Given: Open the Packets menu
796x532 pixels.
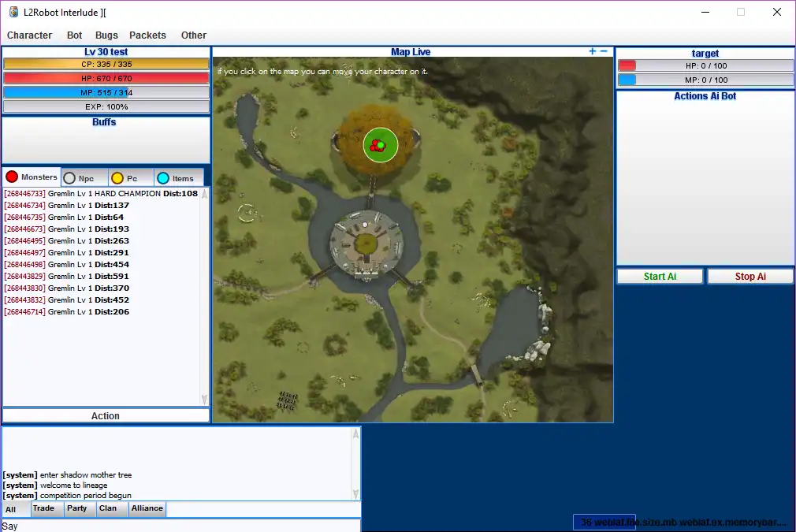Looking at the screenshot, I should coord(147,35).
